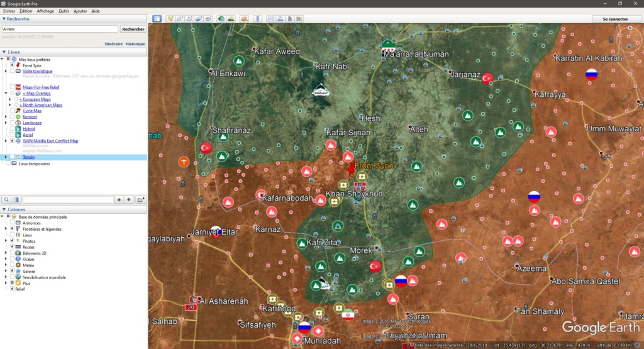The height and width of the screenshot is (349, 644).
Task: Click the Front Syrie red pushpin on the map
Action: pos(351,169)
